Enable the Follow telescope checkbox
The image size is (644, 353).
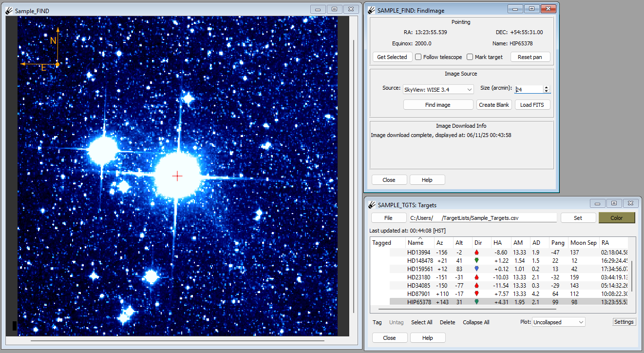(x=418, y=57)
